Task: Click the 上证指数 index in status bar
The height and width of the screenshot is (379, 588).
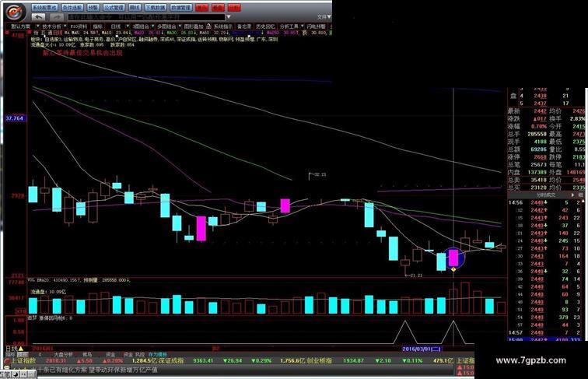Action: [x=23, y=360]
